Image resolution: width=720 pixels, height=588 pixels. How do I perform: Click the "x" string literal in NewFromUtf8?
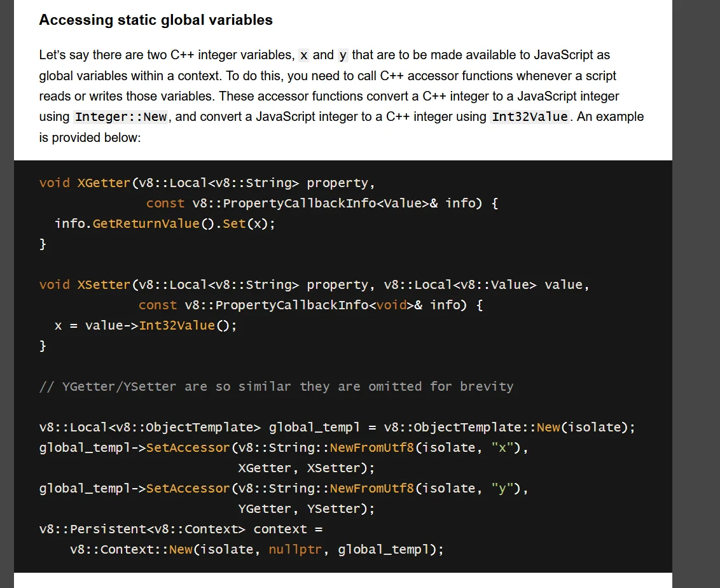502,448
